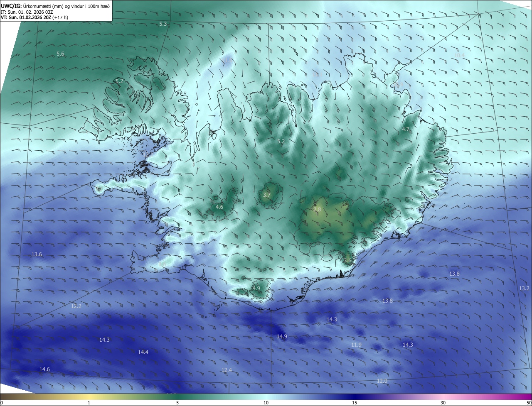The image size is (532, 406).
Task: Click the 4.7 value label over east Iceland
Action: click(406, 130)
